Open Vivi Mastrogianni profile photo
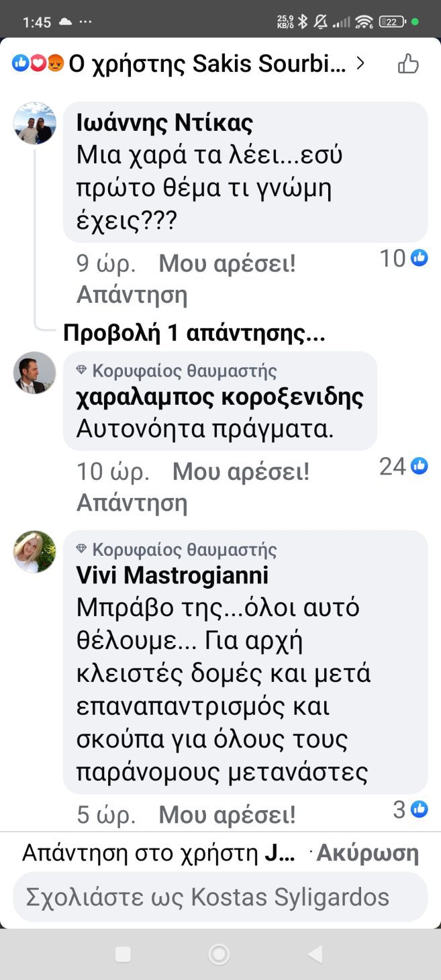Image resolution: width=441 pixels, height=980 pixels. click(x=35, y=552)
